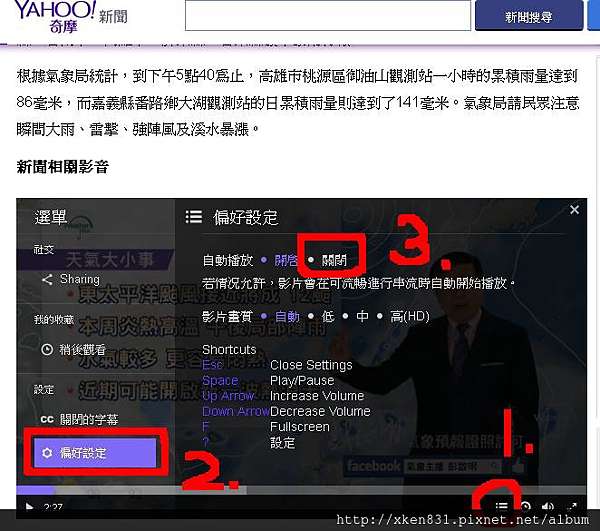Image resolution: width=600 pixels, height=531 pixels.
Task: Click the Fullscreen description text
Action: (300, 427)
